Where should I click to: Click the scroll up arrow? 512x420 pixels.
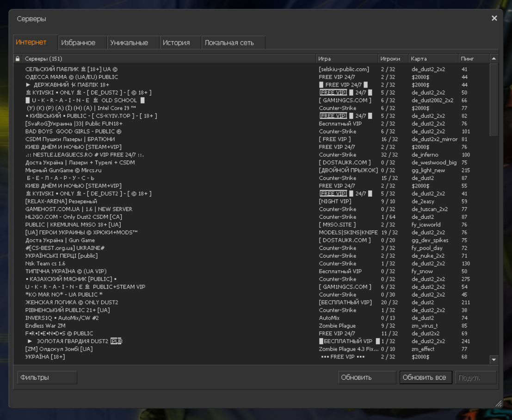click(x=493, y=59)
